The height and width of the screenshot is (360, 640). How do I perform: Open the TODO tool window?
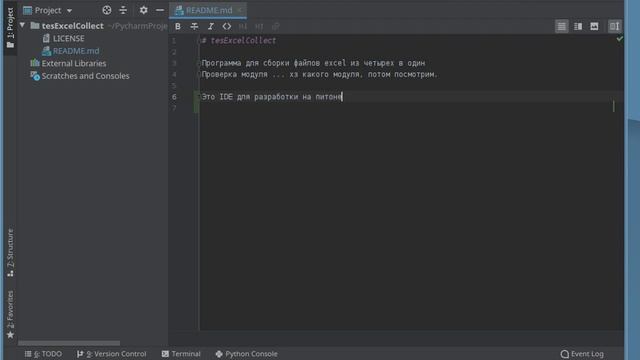coord(43,354)
